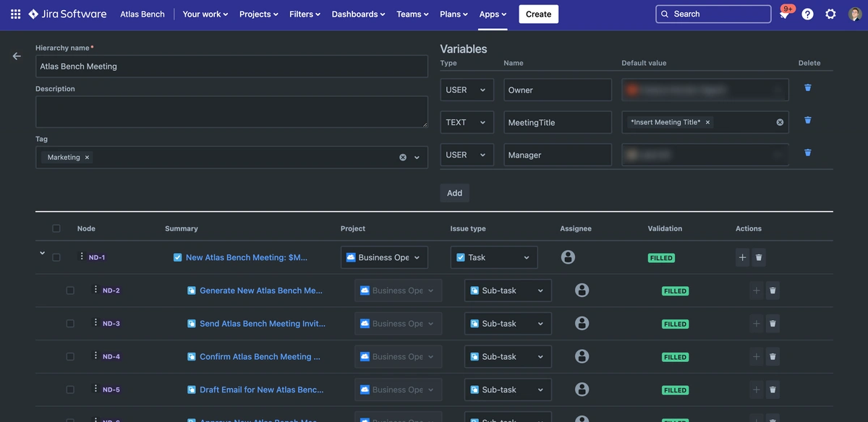Click the drag handle dots for ND-4

pos(95,356)
